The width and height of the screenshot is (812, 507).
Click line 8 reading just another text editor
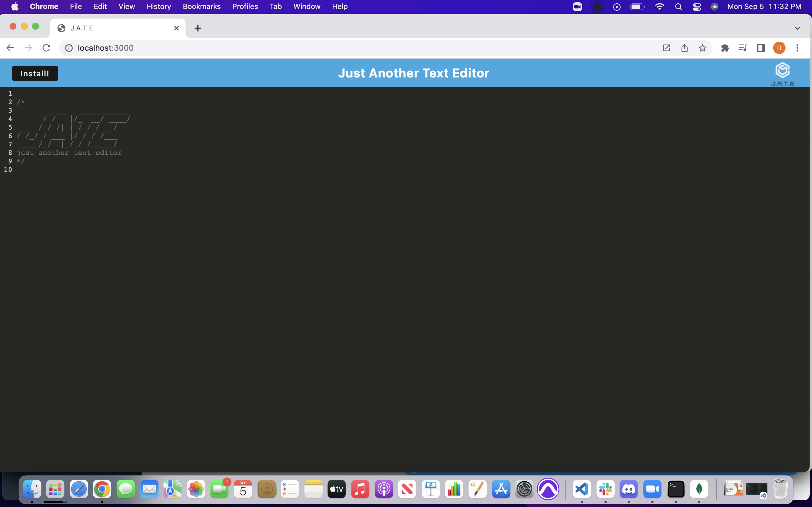69,153
